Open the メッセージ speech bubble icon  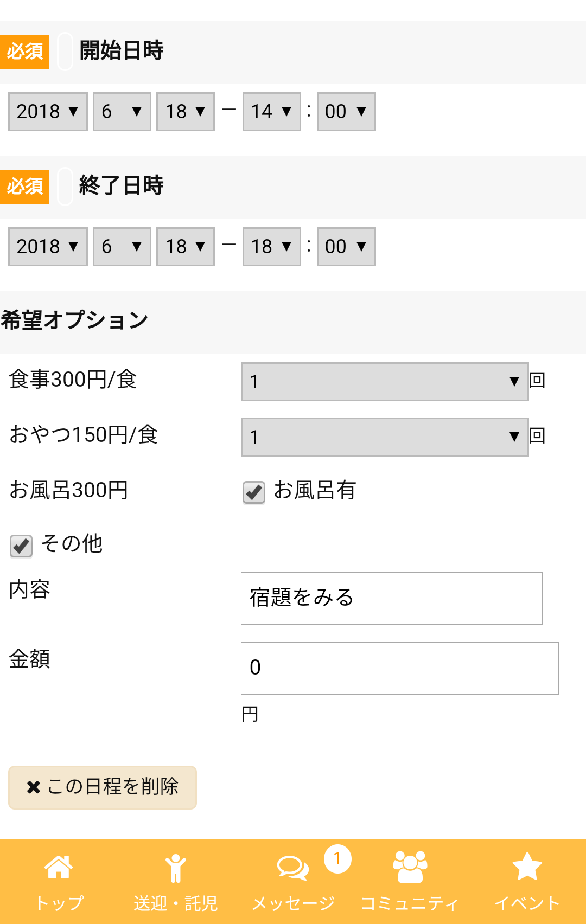pos(293,868)
